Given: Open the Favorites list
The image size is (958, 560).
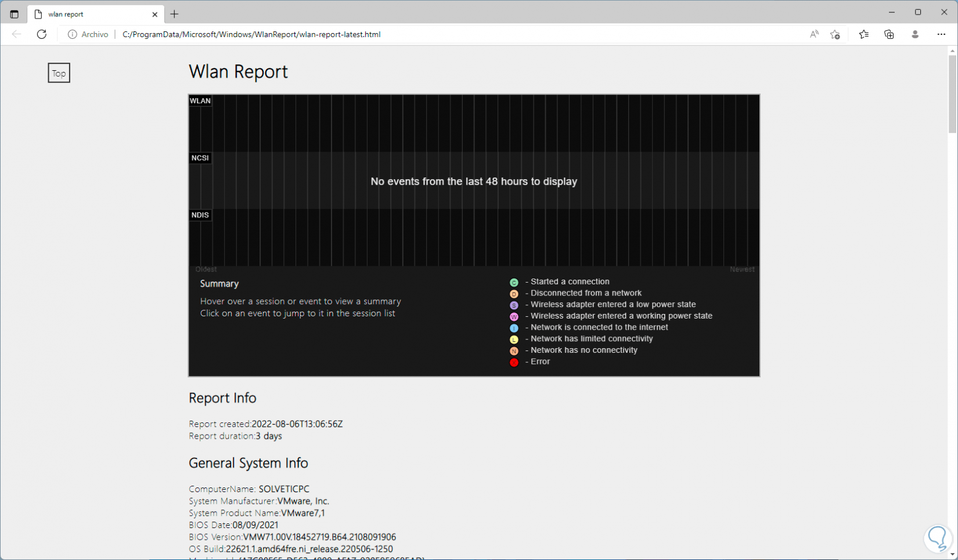Looking at the screenshot, I should click(864, 34).
